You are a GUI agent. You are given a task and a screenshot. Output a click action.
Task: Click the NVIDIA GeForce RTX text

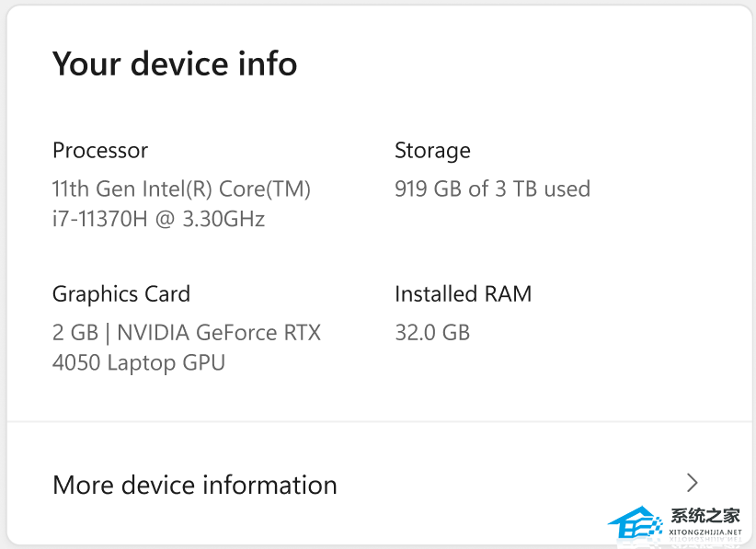pos(219,332)
